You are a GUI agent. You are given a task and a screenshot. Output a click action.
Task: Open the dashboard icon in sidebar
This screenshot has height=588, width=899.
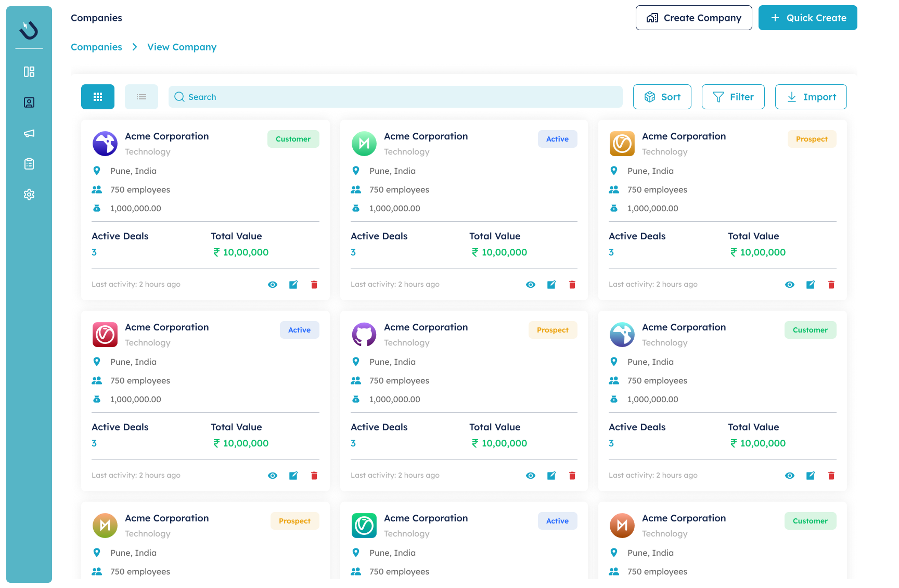tap(29, 72)
